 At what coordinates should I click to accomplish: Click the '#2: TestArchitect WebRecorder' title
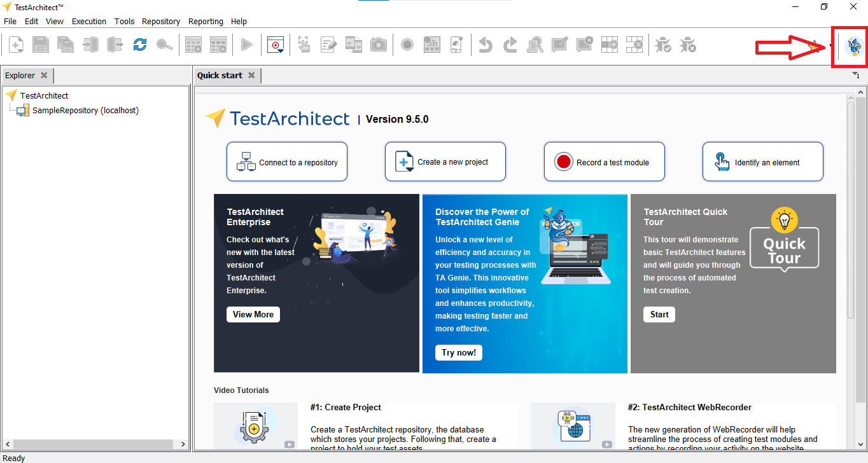click(x=690, y=407)
